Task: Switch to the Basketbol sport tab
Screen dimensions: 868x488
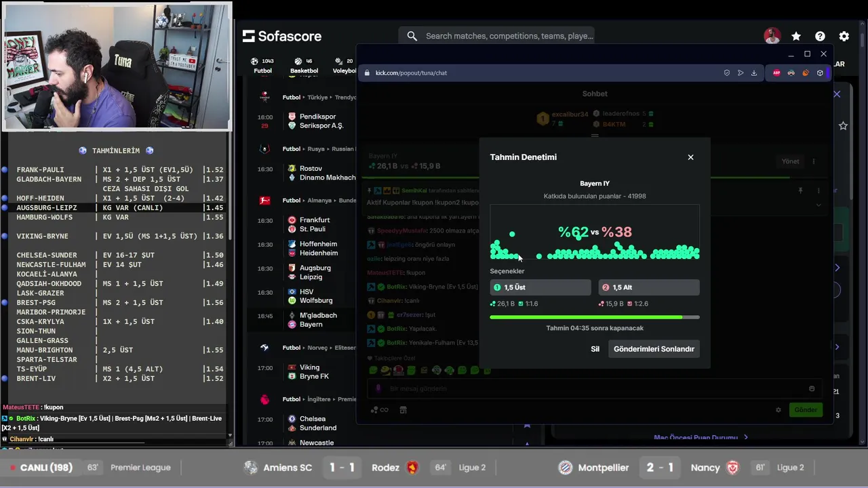Action: tap(304, 66)
